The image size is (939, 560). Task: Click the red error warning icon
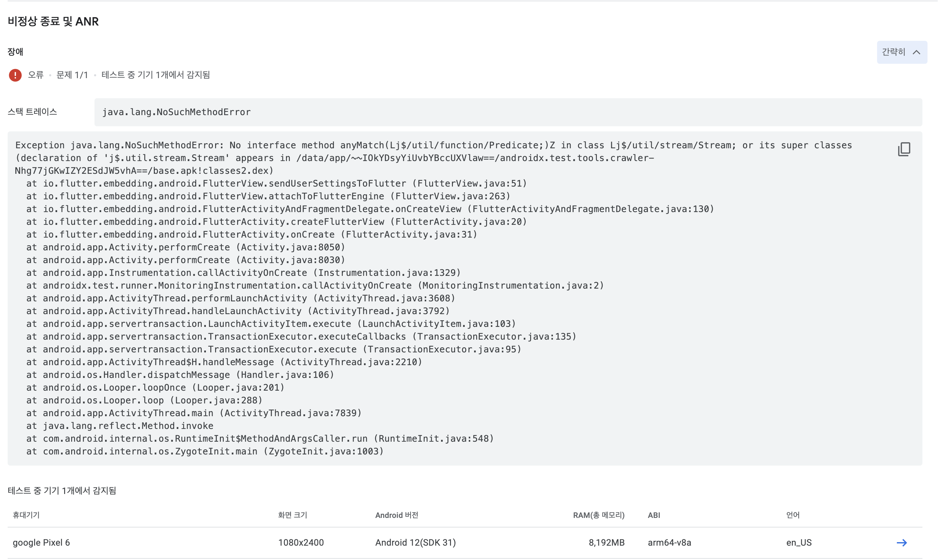pyautogui.click(x=15, y=75)
